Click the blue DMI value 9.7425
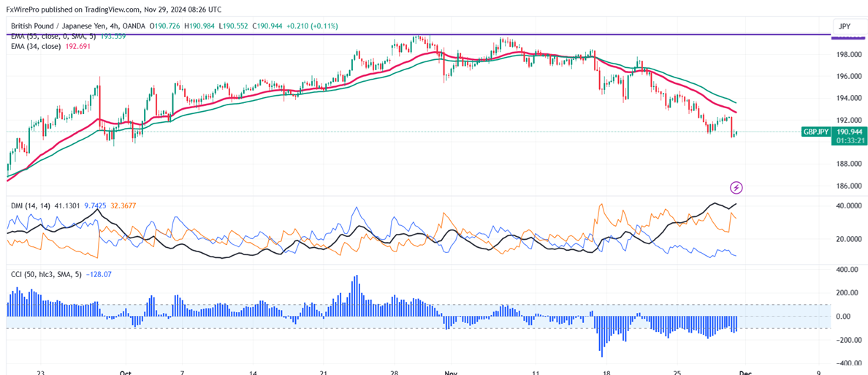The width and height of the screenshot is (868, 375). pyautogui.click(x=95, y=206)
